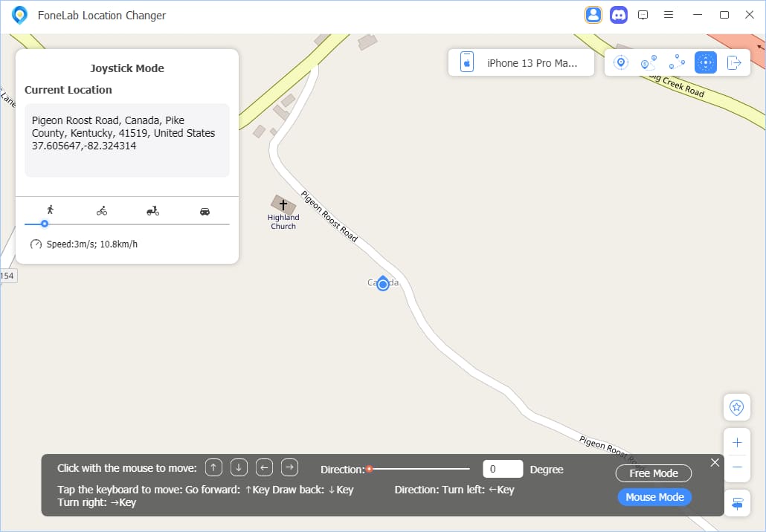Click the up arrow move button
This screenshot has width=766, height=532.
[x=213, y=467]
